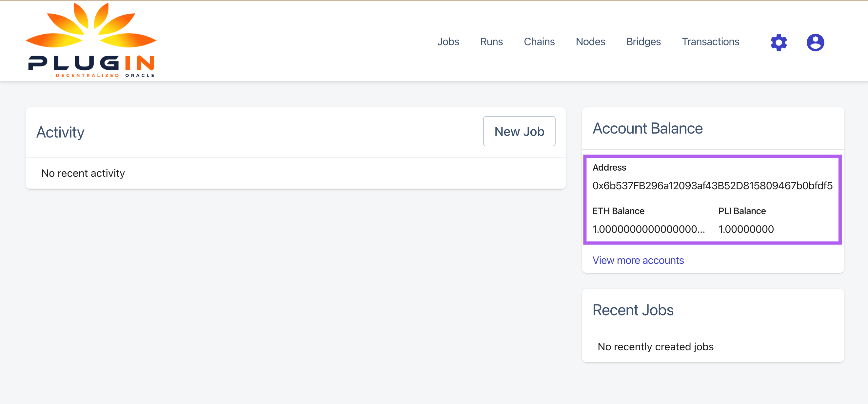The height and width of the screenshot is (404, 868).
Task: Click the Account Balance panel heading
Action: pos(648,128)
